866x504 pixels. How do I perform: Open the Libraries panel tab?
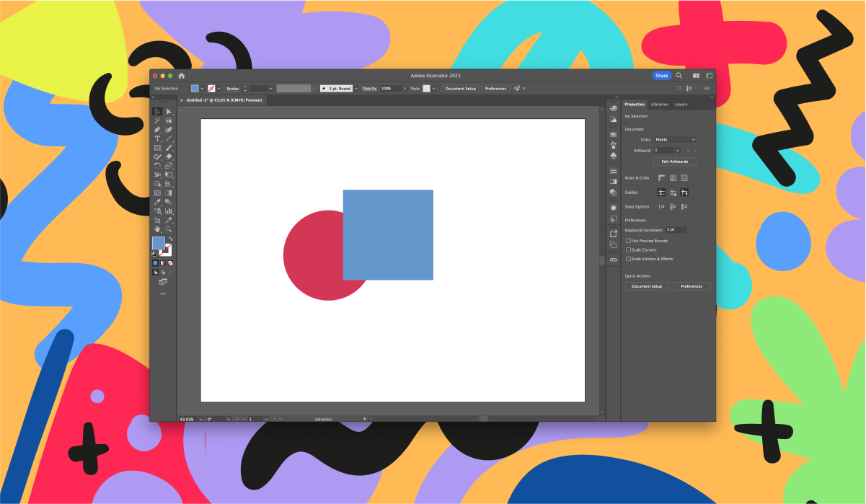[660, 105]
